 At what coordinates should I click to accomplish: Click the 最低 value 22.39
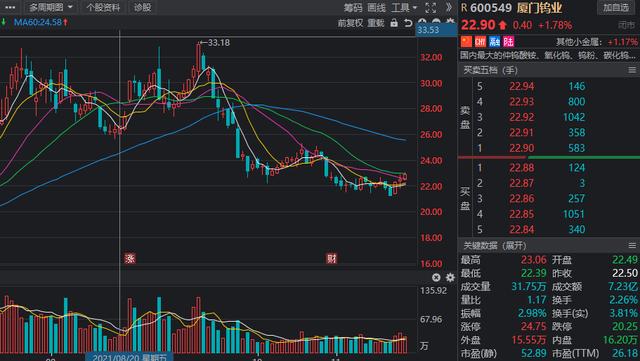coord(533,273)
